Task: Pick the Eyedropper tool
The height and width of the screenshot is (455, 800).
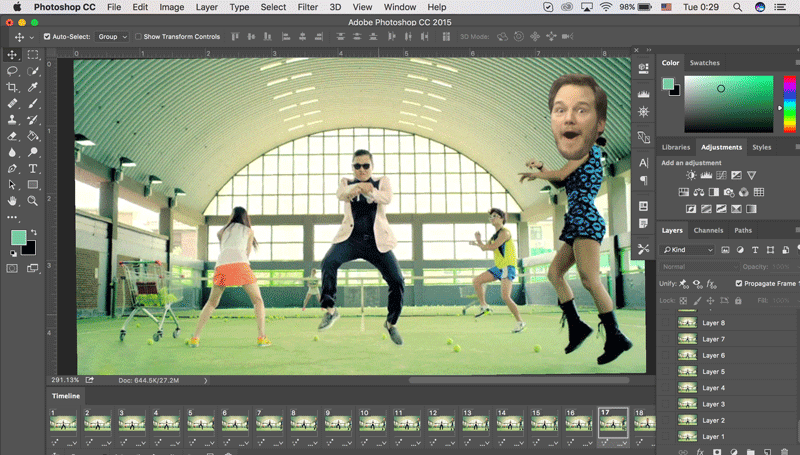Action: pyautogui.click(x=33, y=87)
